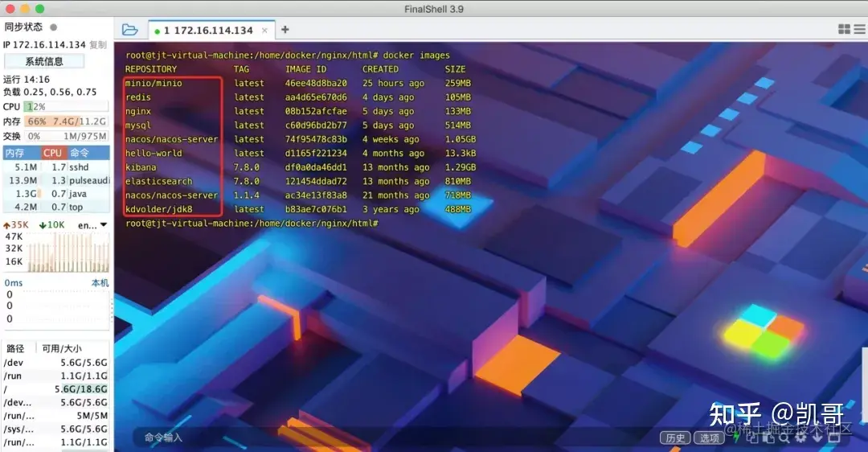The width and height of the screenshot is (868, 452).
Task: Click the elasticsearch repository text
Action: click(x=159, y=181)
